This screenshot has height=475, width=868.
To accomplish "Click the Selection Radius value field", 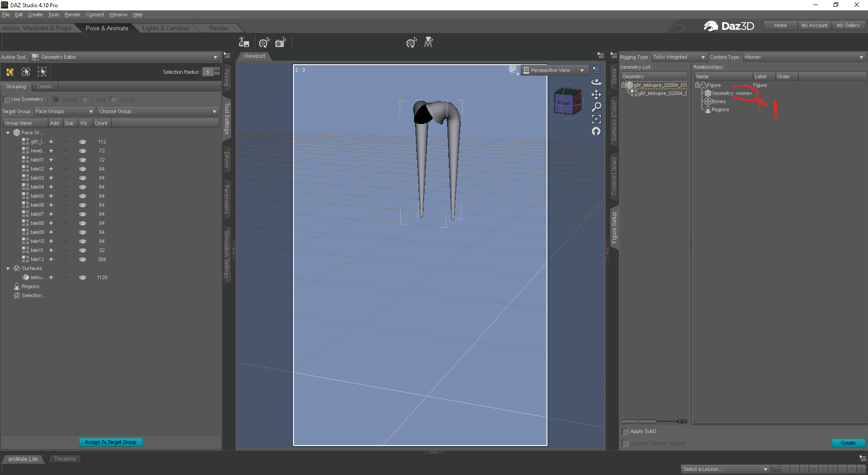I will point(208,72).
